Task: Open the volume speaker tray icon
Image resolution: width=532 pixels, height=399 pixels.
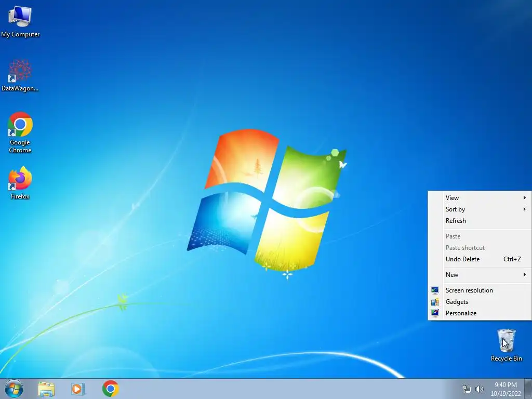Action: click(479, 389)
